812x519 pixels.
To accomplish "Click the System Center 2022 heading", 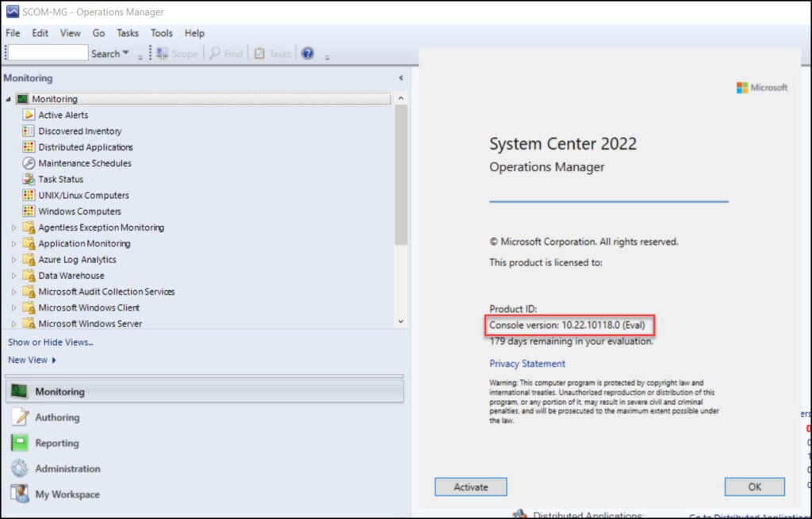I will [x=563, y=143].
